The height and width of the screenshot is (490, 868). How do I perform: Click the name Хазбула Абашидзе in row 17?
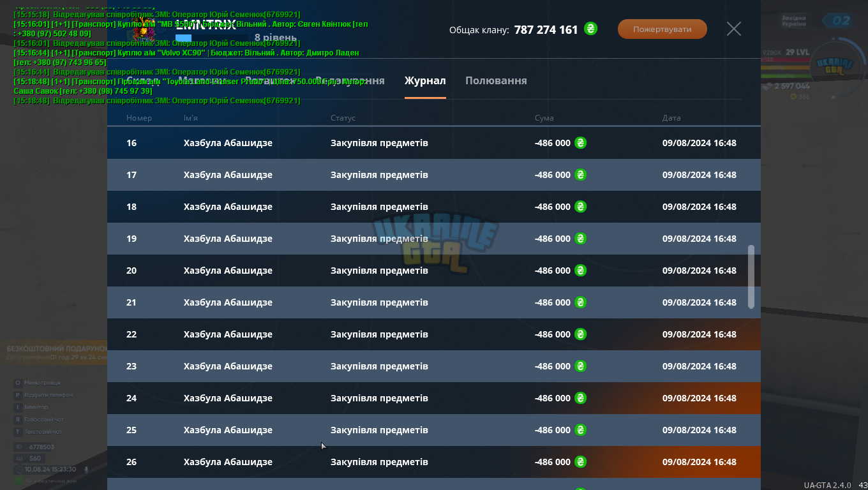[x=228, y=175]
